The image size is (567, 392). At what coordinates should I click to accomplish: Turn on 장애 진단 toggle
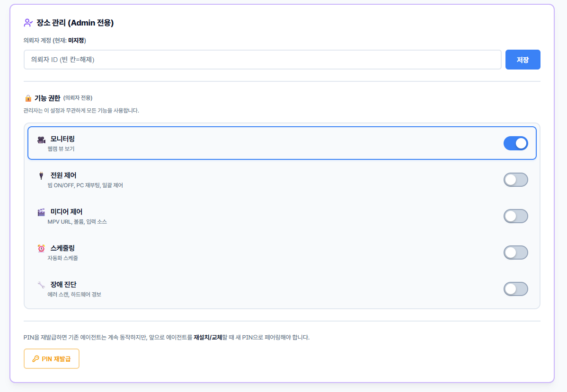(x=515, y=289)
